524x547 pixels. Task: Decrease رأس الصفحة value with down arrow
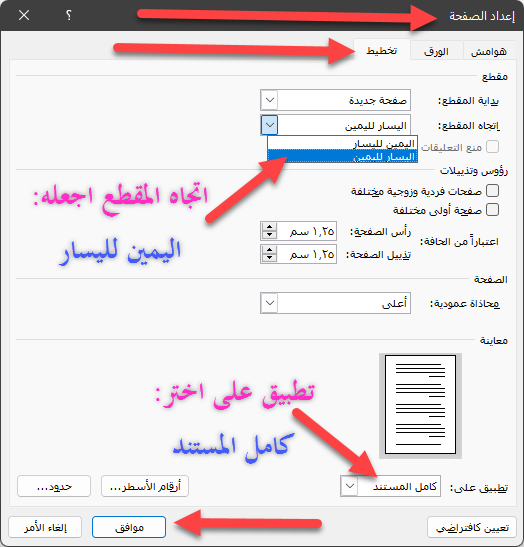click(269, 235)
